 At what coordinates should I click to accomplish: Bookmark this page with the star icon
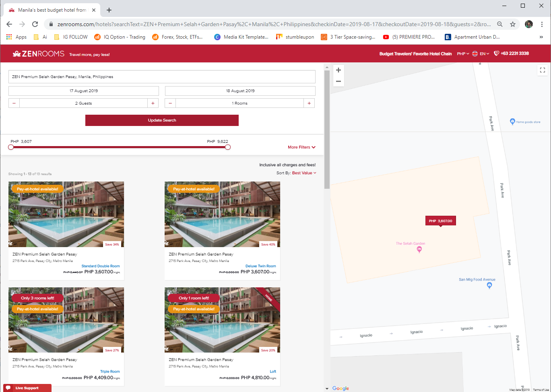[513, 24]
